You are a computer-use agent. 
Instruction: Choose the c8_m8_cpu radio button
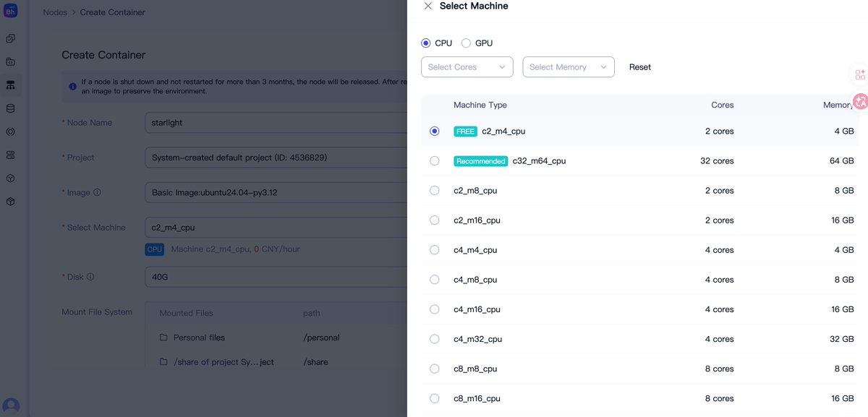[434, 369]
